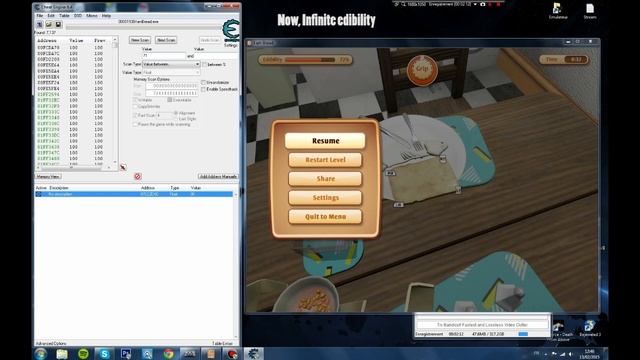Click the open table folder icon
The image size is (640, 360).
[x=49, y=25]
